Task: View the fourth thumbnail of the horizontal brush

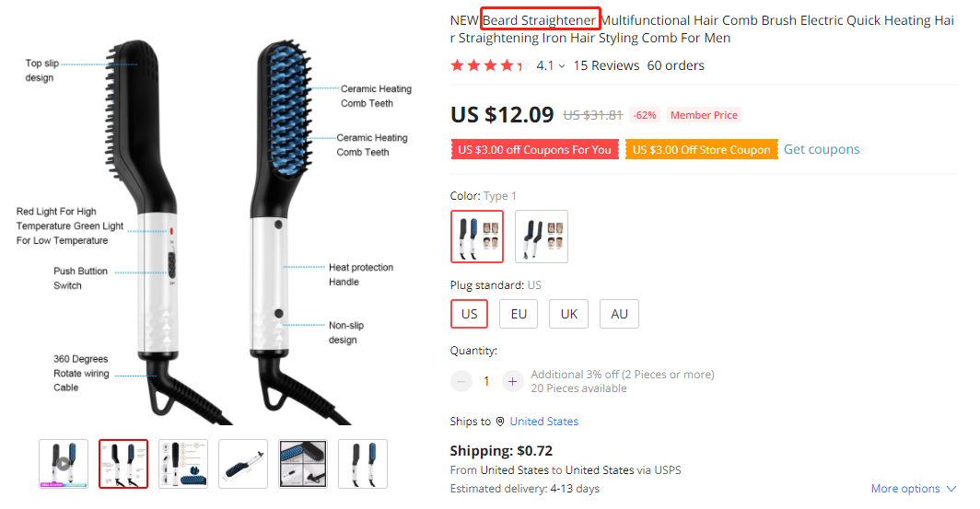Action: 243,463
